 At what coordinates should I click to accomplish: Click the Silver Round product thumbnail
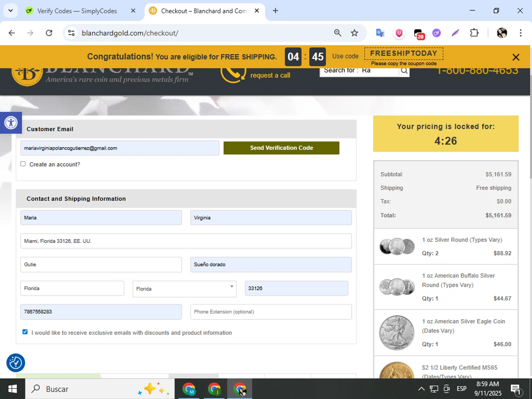(x=397, y=246)
